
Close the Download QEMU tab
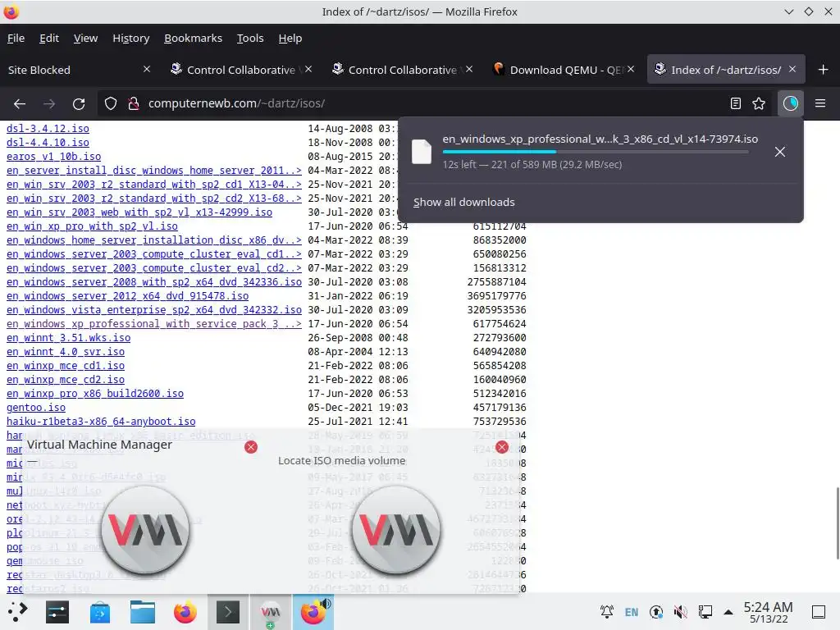point(631,69)
